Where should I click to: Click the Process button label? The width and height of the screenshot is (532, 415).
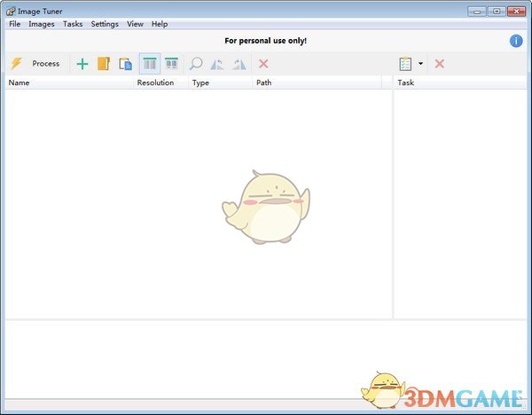pyautogui.click(x=46, y=64)
